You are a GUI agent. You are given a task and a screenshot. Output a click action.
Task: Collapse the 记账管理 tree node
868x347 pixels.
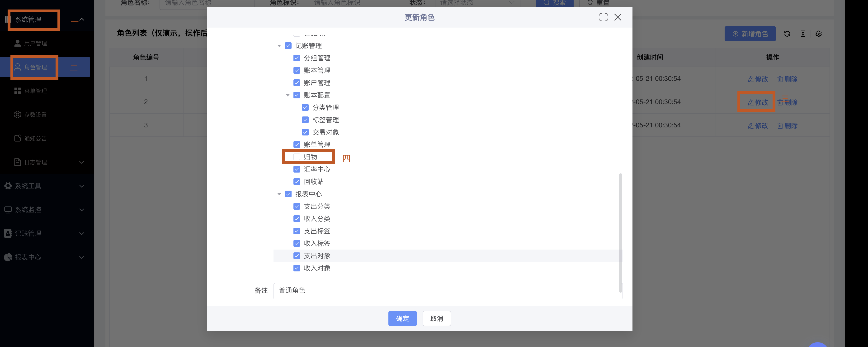(x=279, y=46)
